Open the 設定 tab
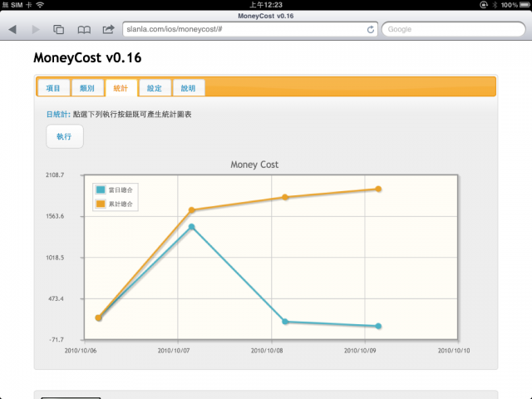 155,88
